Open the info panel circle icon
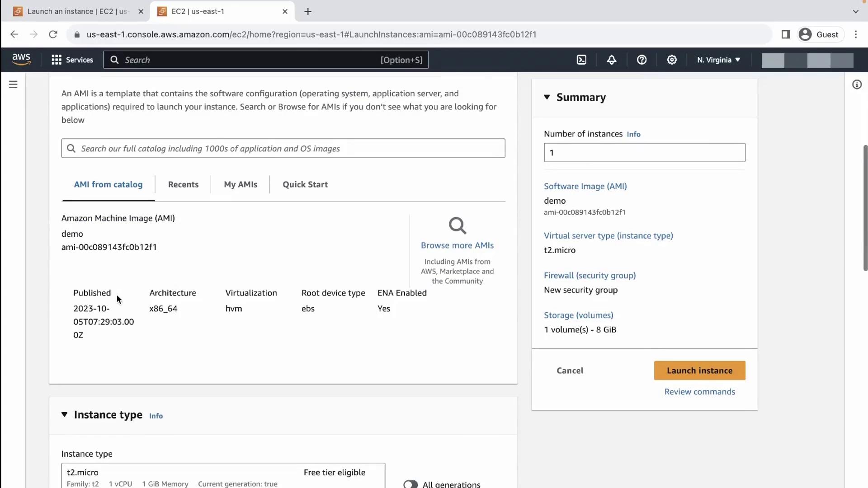Screen dimensions: 868x488 click(x=857, y=84)
